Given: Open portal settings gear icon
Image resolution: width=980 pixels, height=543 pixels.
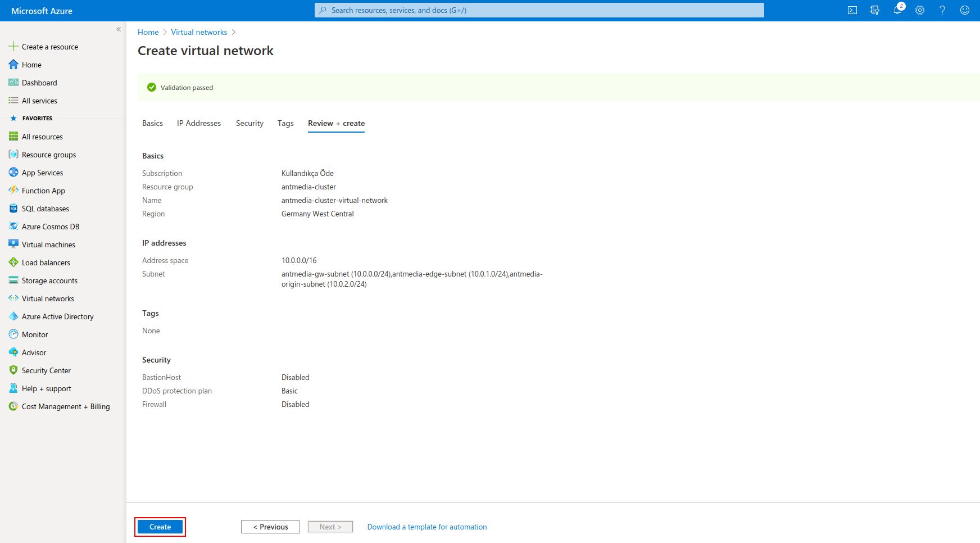Looking at the screenshot, I should pos(920,10).
